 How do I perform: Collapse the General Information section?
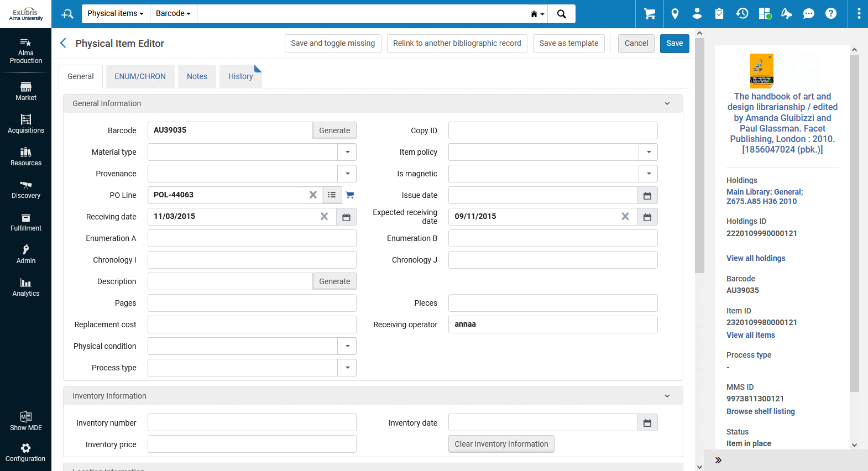pyautogui.click(x=667, y=104)
